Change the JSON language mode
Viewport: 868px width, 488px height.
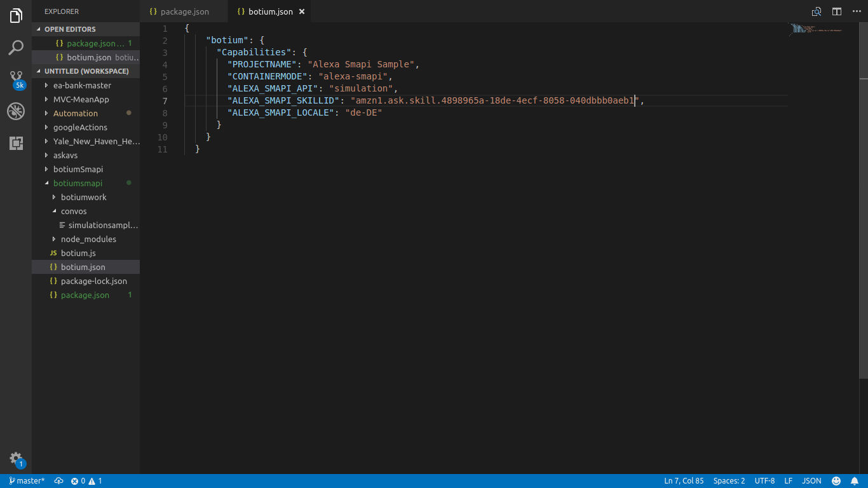pos(811,481)
